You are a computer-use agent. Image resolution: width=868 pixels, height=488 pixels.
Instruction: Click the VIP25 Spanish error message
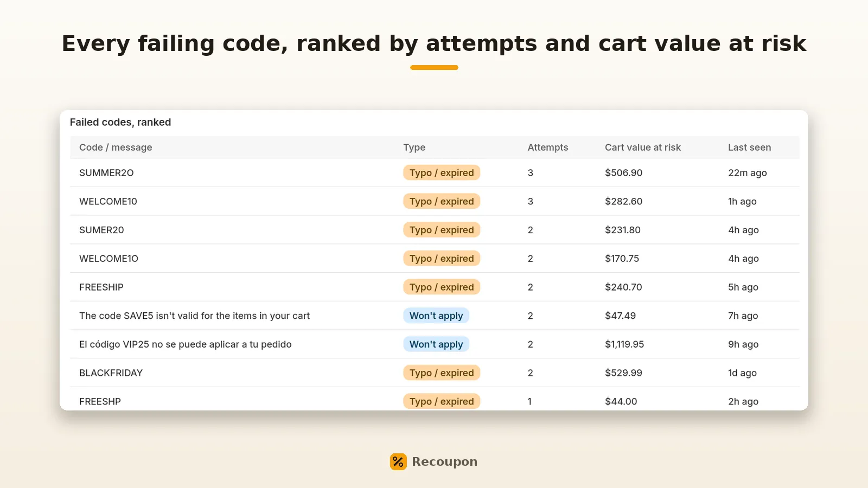tap(186, 344)
